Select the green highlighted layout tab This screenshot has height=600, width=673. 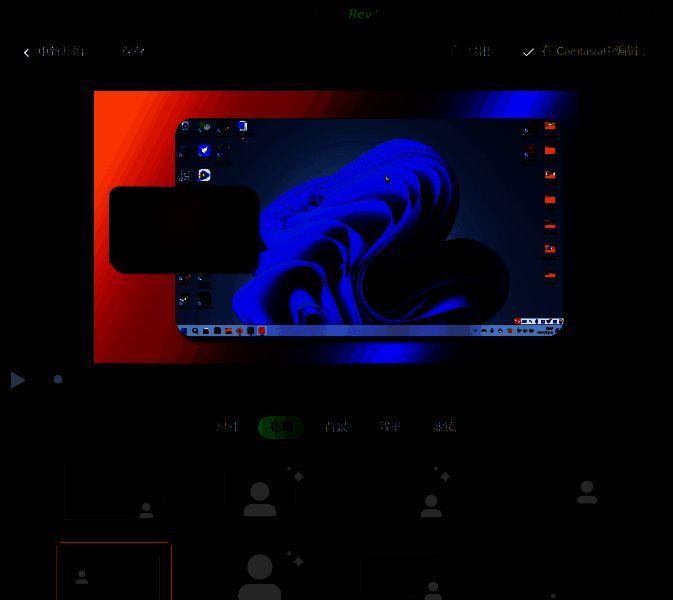click(x=281, y=427)
